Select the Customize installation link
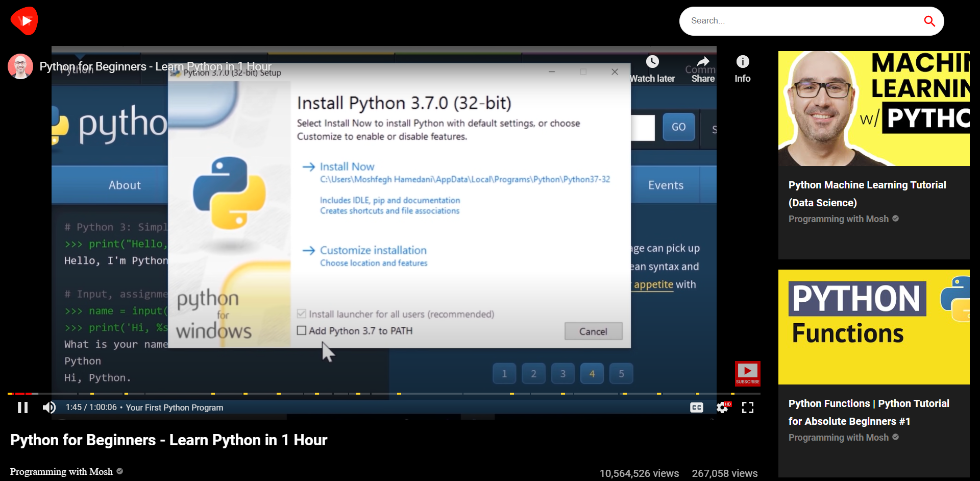The height and width of the screenshot is (481, 980). 373,250
